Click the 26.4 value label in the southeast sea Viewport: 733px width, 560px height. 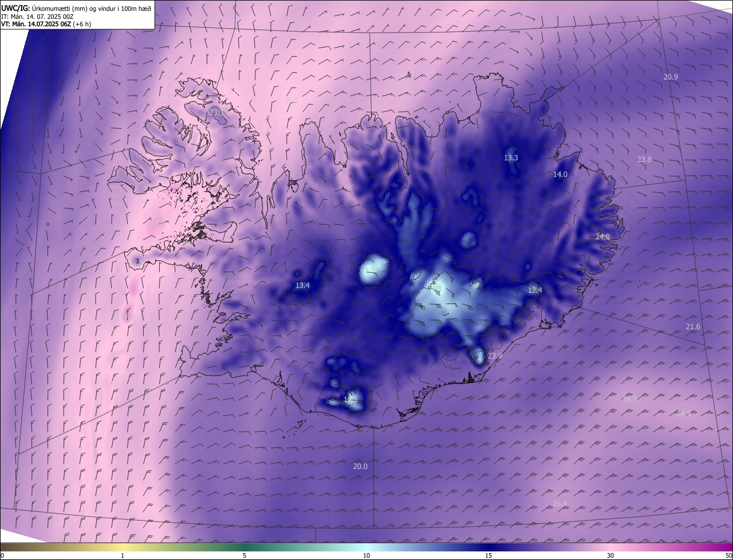tap(559, 504)
